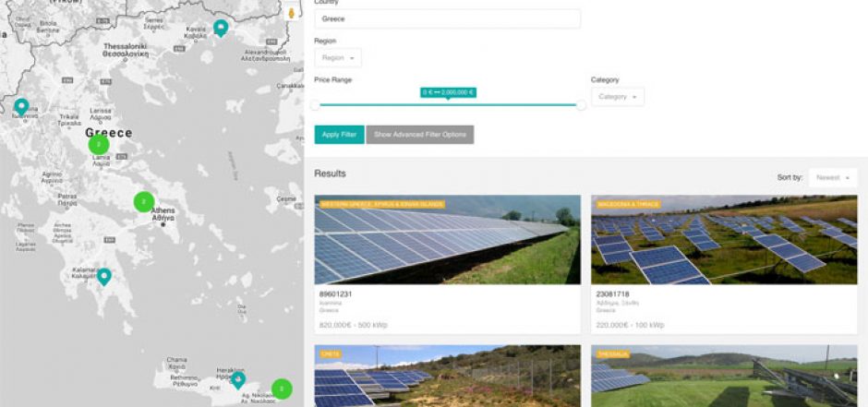The width and height of the screenshot is (868, 407).
Task: Select the Street View pegman icon
Action: point(291,13)
